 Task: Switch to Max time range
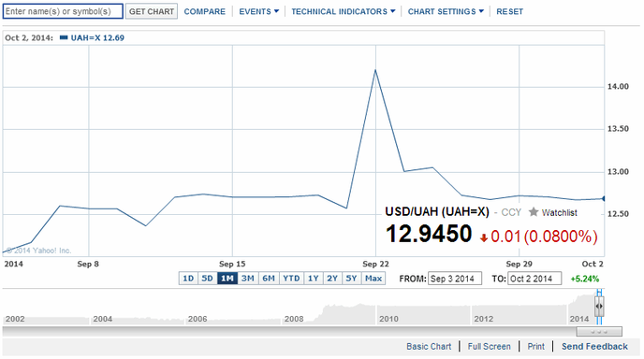coord(373,279)
